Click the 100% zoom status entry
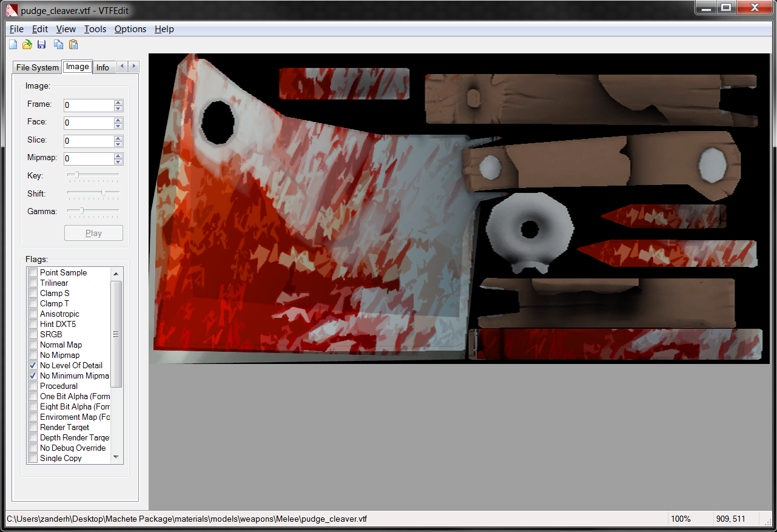Viewport: 777px width, 532px height. point(681,519)
